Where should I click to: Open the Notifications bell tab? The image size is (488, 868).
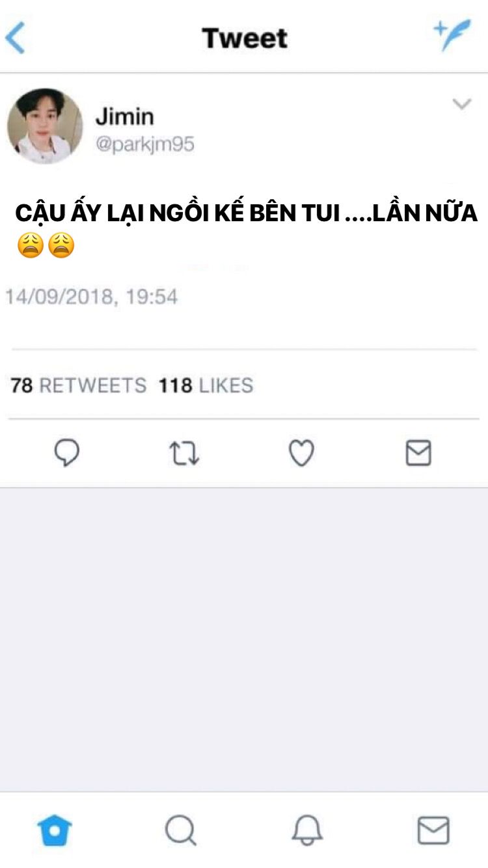(x=306, y=830)
